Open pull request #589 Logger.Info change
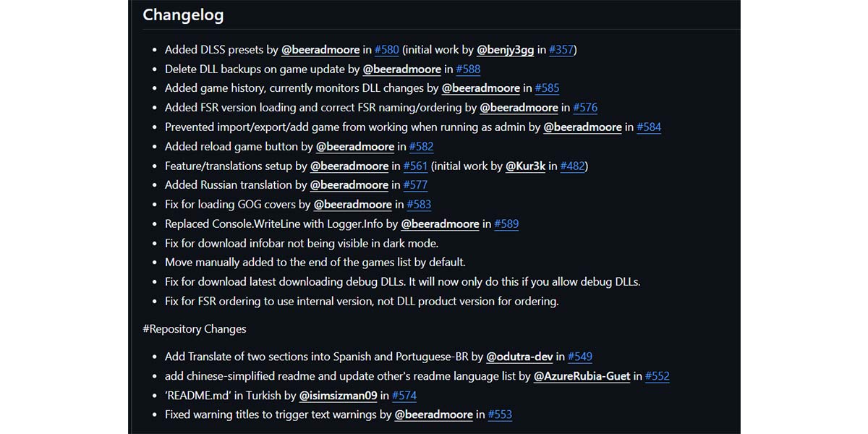 click(x=506, y=224)
